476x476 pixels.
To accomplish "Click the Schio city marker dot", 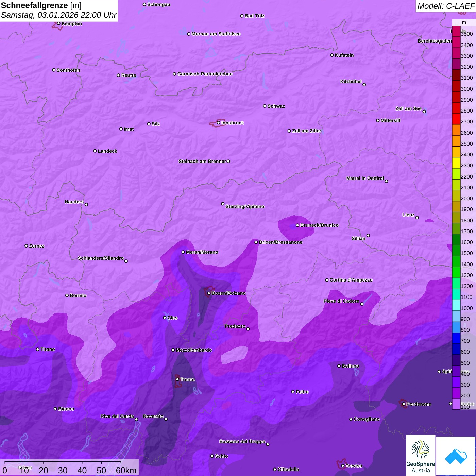I will (212, 456).
